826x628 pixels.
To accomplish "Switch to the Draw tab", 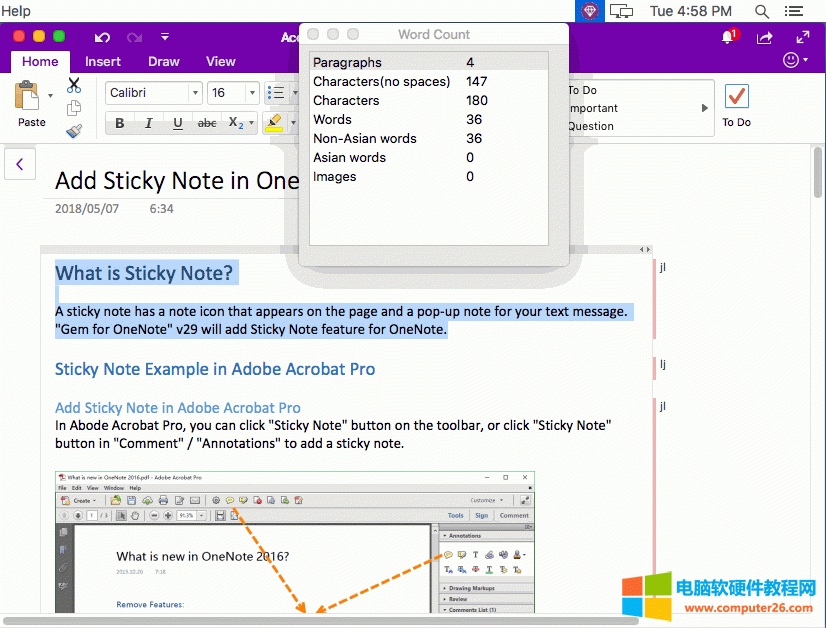I will pos(163,61).
